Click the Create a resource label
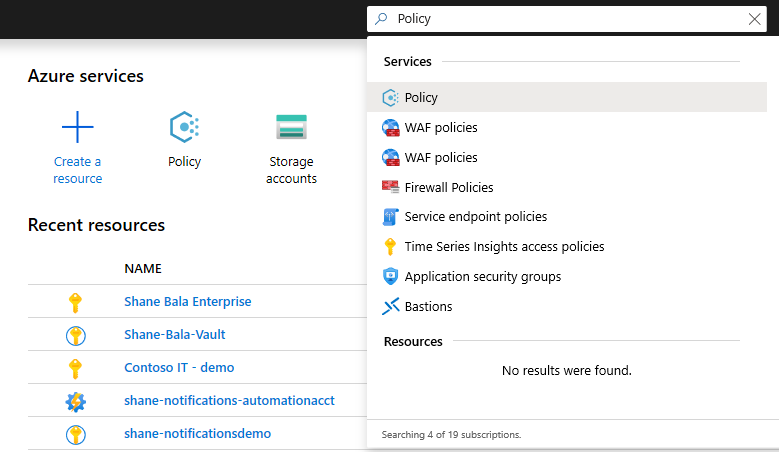Screen dimensions: 779x452 click(78, 170)
